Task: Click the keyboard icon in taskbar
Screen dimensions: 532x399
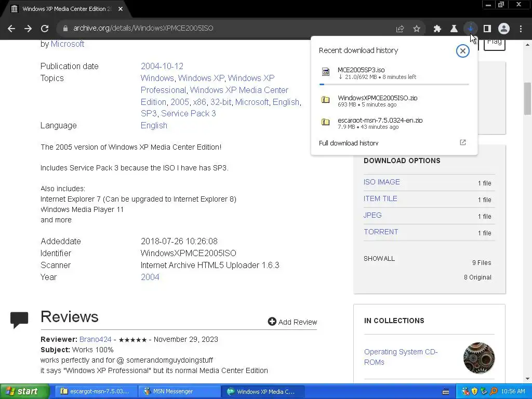Action: coord(446,392)
